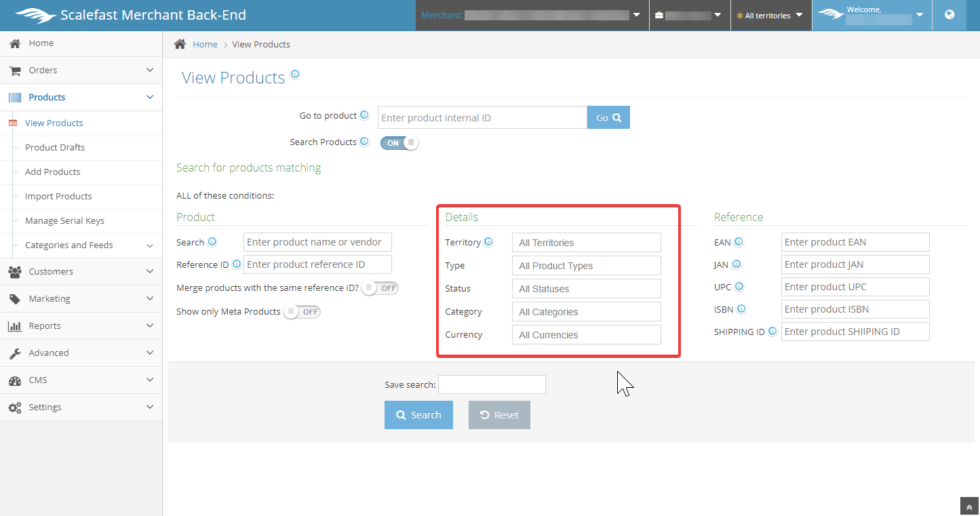The height and width of the screenshot is (516, 980).
Task: Open the All Product Types dropdown
Action: pyautogui.click(x=586, y=266)
